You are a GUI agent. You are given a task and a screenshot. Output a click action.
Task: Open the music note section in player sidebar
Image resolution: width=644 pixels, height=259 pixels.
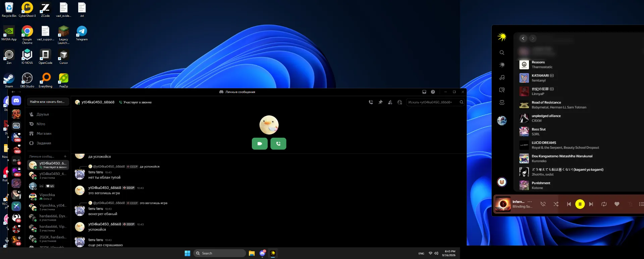pyautogui.click(x=502, y=77)
